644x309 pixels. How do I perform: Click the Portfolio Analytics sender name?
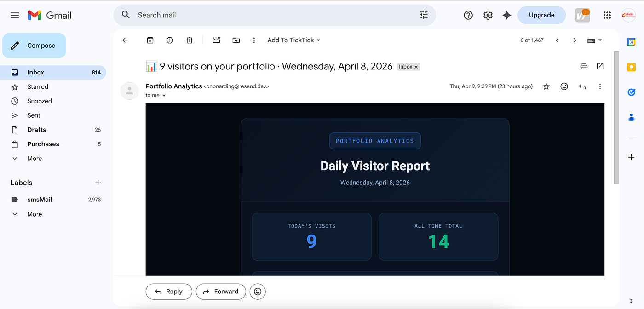[174, 86]
